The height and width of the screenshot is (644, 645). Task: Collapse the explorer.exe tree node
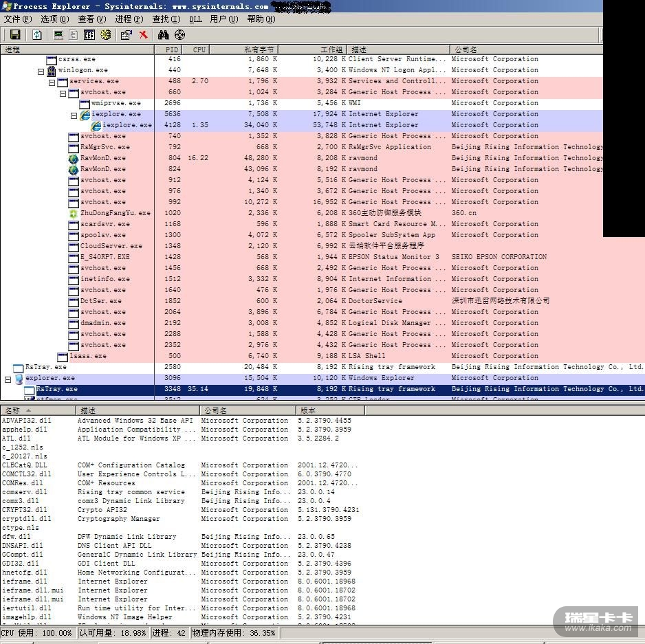tap(8, 379)
